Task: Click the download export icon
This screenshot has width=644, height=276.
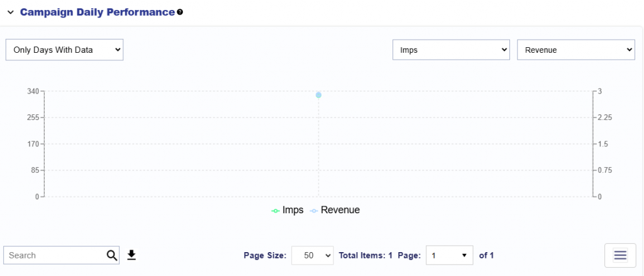Action: point(131,255)
